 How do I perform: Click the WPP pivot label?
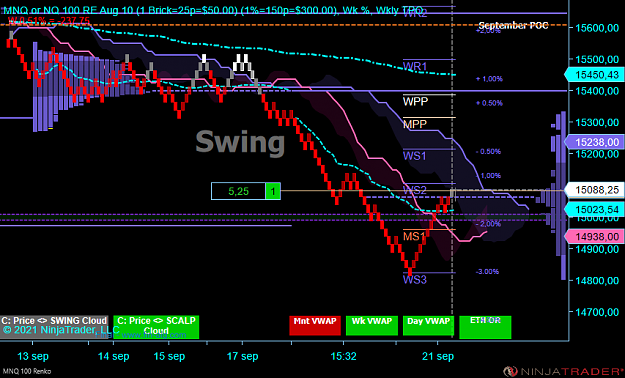click(415, 101)
